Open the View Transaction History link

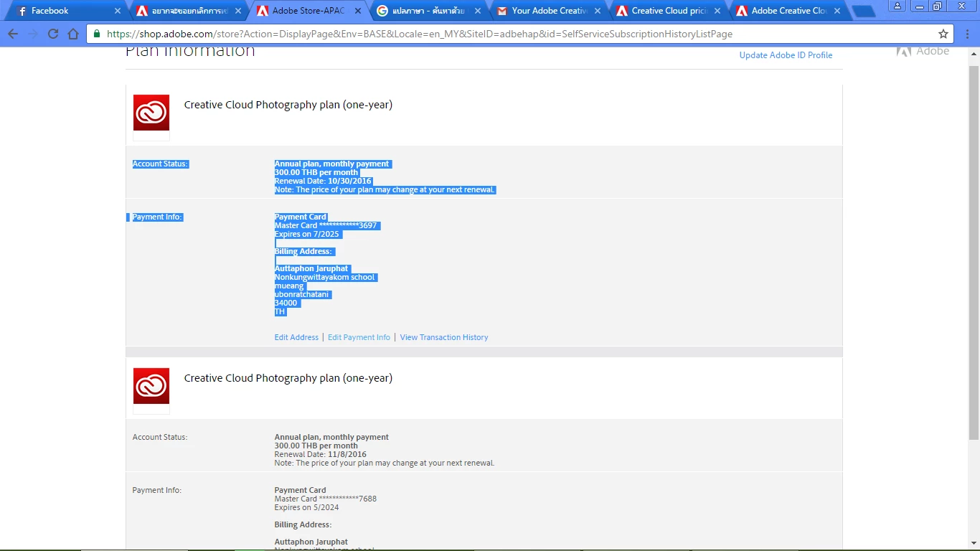coord(444,337)
